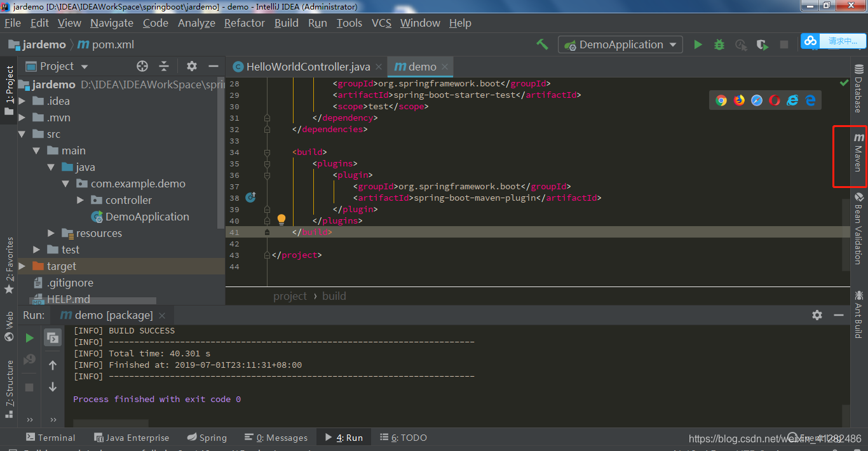Open the Spring tool window
868x451 pixels.
pos(207,438)
